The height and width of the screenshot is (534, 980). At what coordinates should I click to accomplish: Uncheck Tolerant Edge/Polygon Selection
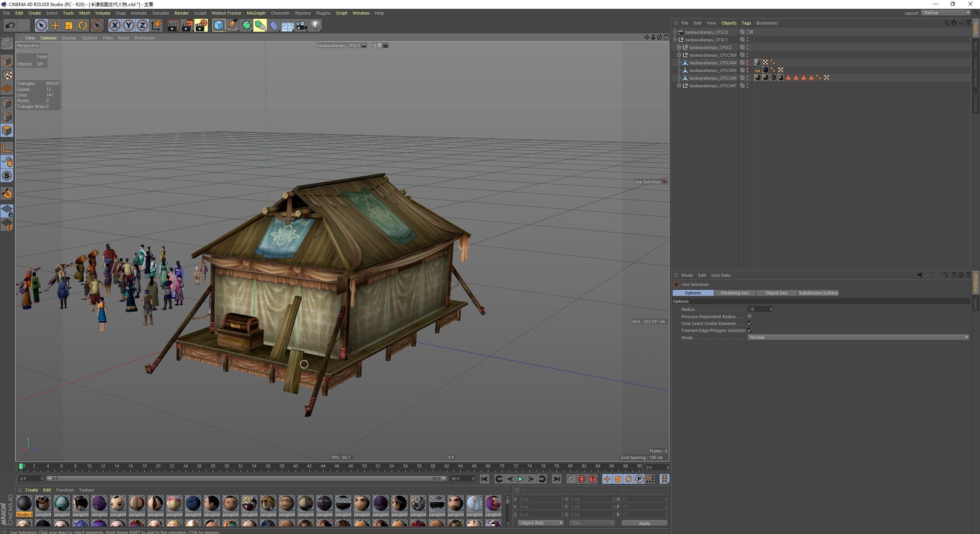(x=750, y=330)
